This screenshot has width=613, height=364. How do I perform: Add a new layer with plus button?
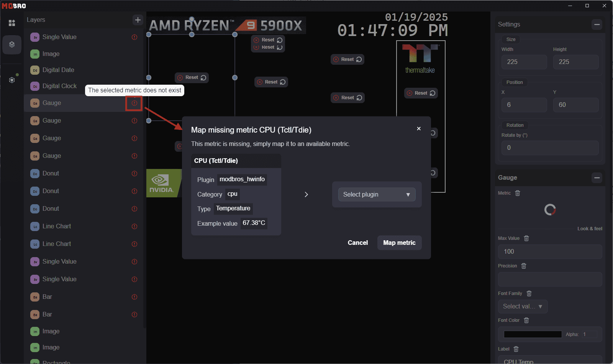pyautogui.click(x=138, y=20)
